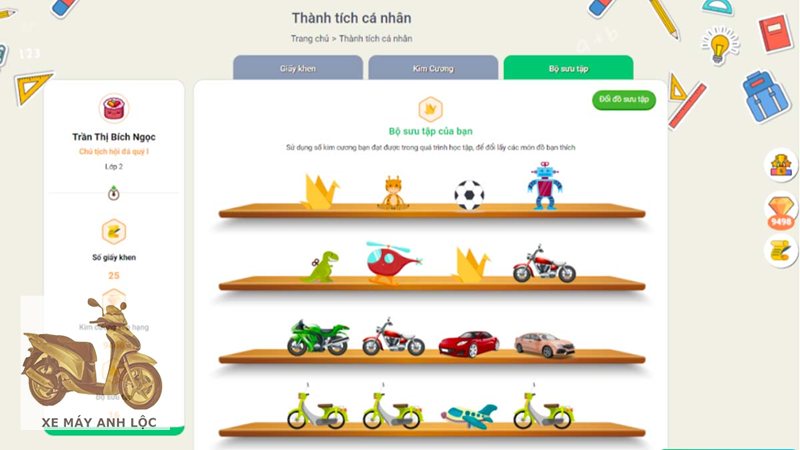Click the trophy ranking side icon
Screen dimensions: 800x450
[x=781, y=165]
